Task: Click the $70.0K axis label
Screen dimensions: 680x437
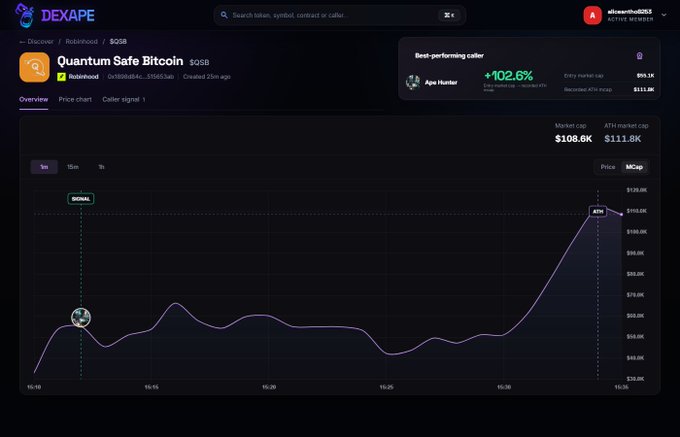Action: 635,295
